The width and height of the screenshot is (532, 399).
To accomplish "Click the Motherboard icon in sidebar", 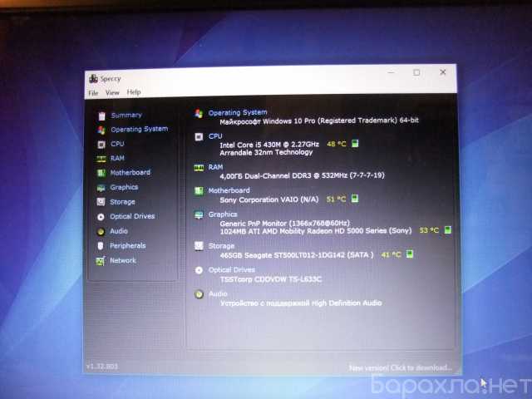I will [101, 173].
